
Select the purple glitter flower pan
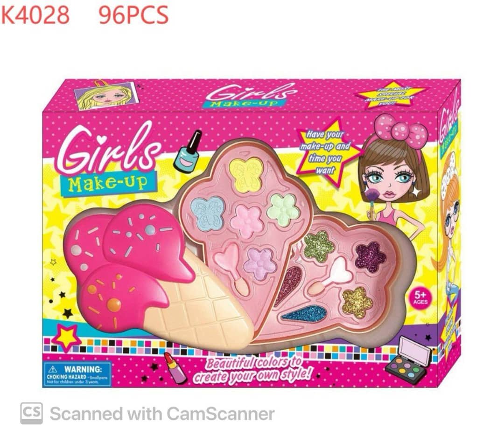click(370, 257)
